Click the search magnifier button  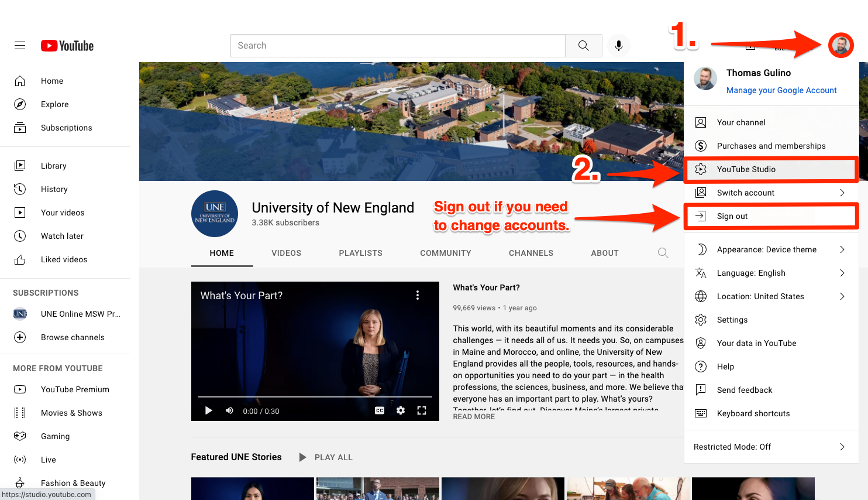(584, 46)
